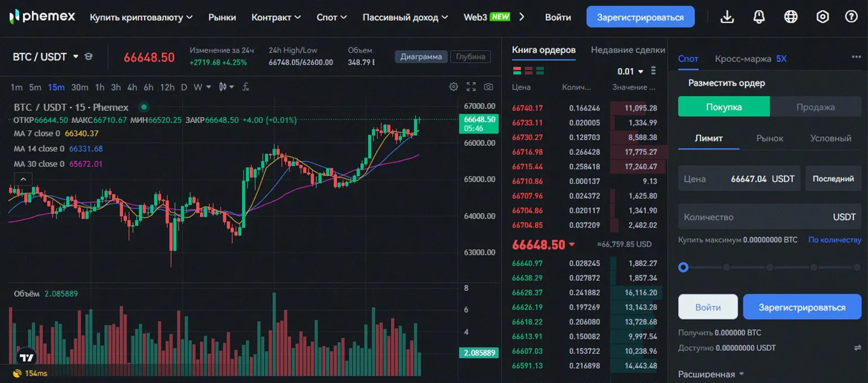Click the download app icon in header
The height and width of the screenshot is (383, 868).
728,17
